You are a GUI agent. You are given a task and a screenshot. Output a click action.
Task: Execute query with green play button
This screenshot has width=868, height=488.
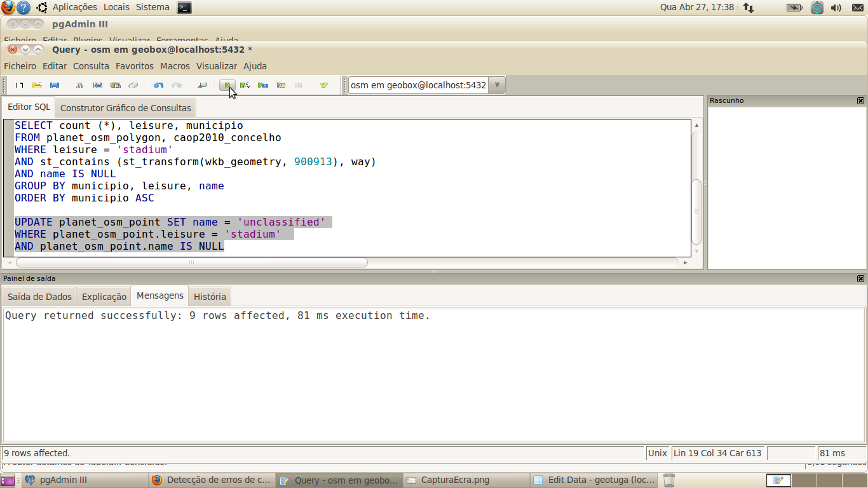point(227,85)
